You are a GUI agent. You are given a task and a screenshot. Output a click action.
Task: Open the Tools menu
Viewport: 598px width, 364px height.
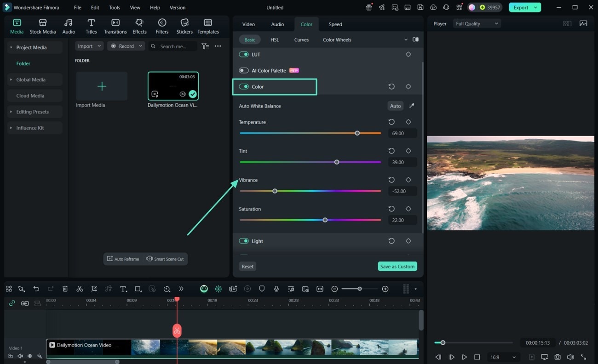tap(115, 7)
